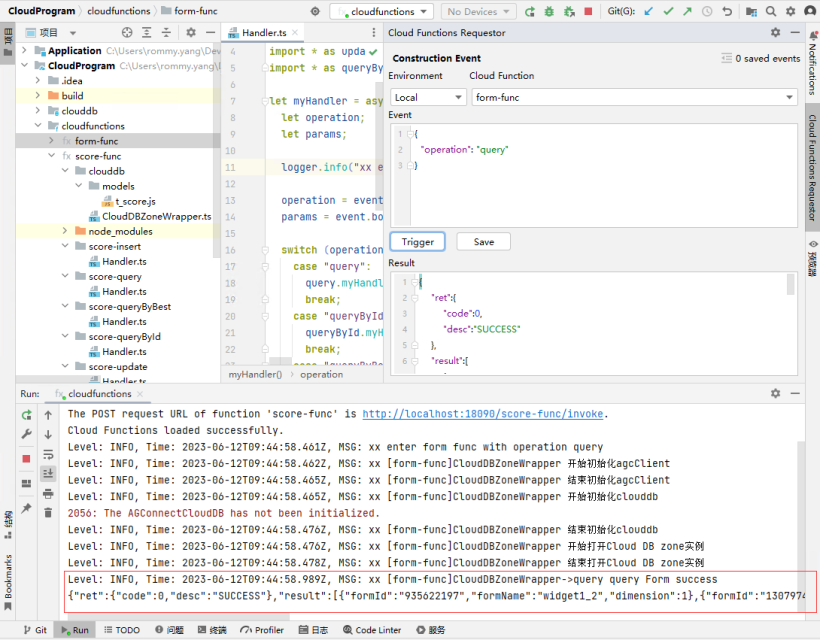Start Debug with the green bug icon

pyautogui.click(x=549, y=12)
